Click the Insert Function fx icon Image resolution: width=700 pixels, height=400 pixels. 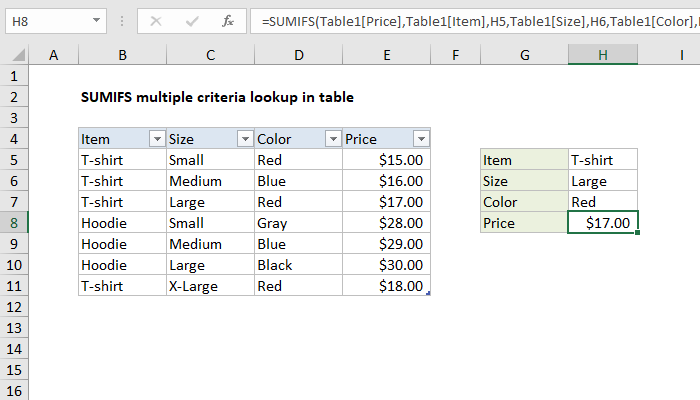tap(227, 20)
